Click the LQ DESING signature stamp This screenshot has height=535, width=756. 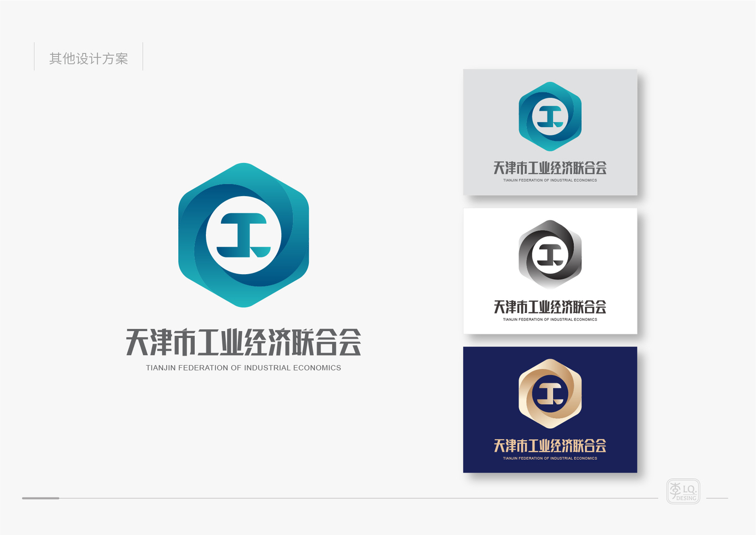683,491
